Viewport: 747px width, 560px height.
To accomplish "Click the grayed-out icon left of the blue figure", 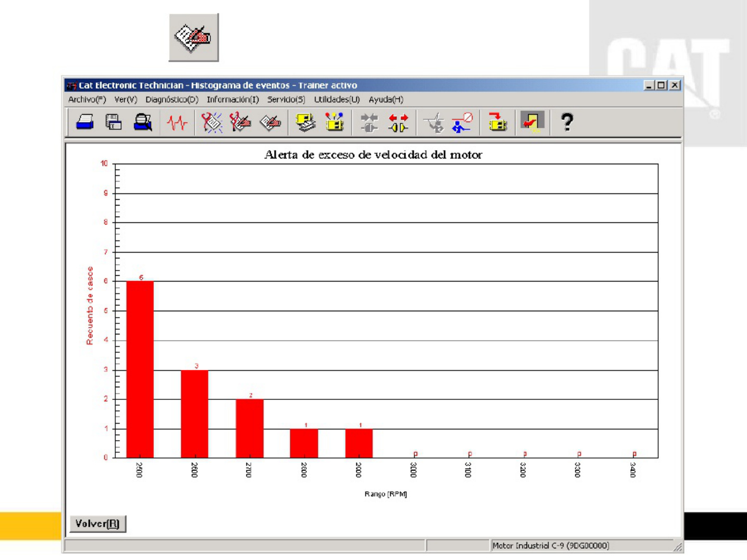I will [x=435, y=123].
